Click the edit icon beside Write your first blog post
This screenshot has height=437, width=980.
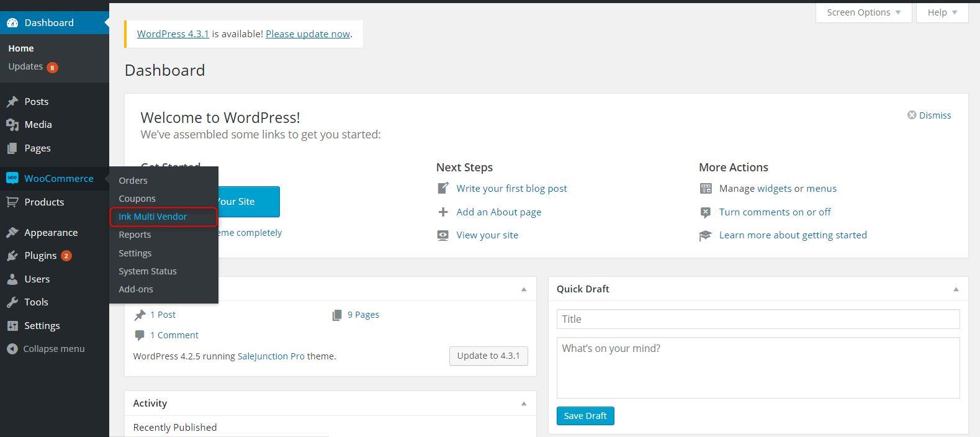[x=443, y=188]
